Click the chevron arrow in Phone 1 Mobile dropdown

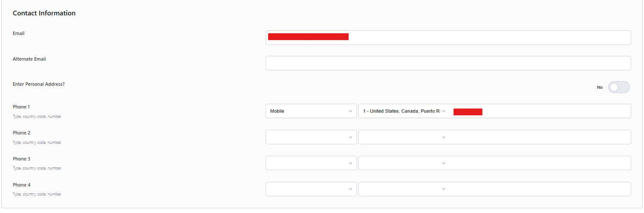pyautogui.click(x=350, y=111)
